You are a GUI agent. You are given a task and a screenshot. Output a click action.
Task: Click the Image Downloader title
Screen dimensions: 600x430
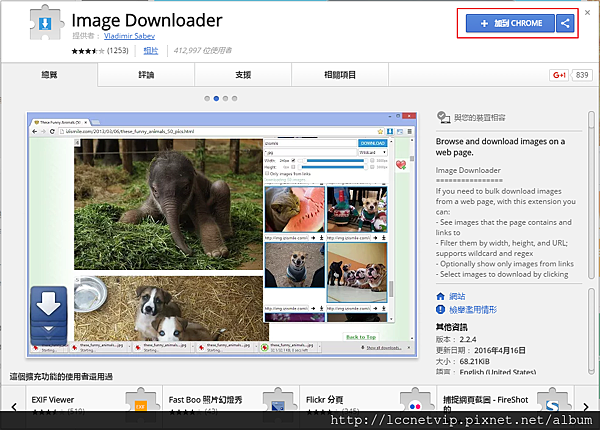tap(147, 20)
